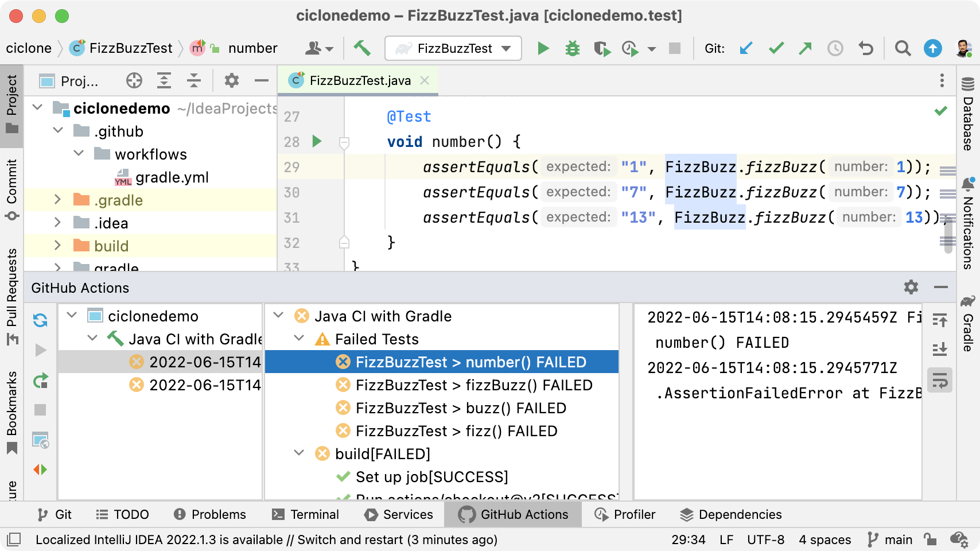Image resolution: width=980 pixels, height=551 pixels.
Task: Open the Notifications side panel
Action: [x=968, y=223]
